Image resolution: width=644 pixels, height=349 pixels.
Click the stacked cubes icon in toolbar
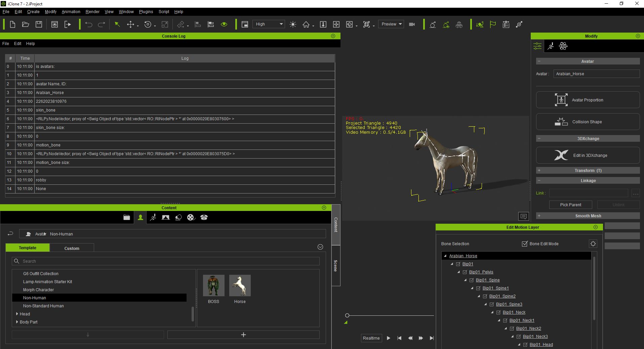459,24
